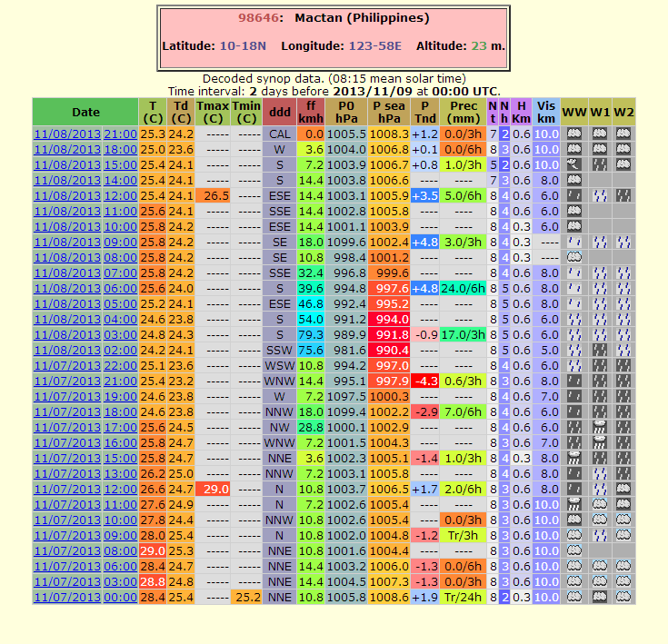
Task: Open the 11/08/2013 21:00 date link
Action: pyautogui.click(x=85, y=134)
